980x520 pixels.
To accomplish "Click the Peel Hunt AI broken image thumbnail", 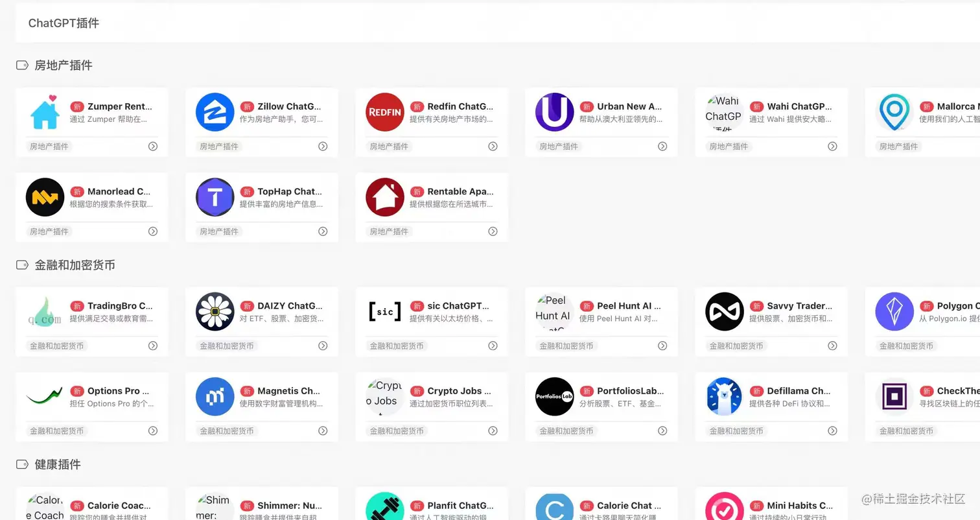I will point(555,312).
